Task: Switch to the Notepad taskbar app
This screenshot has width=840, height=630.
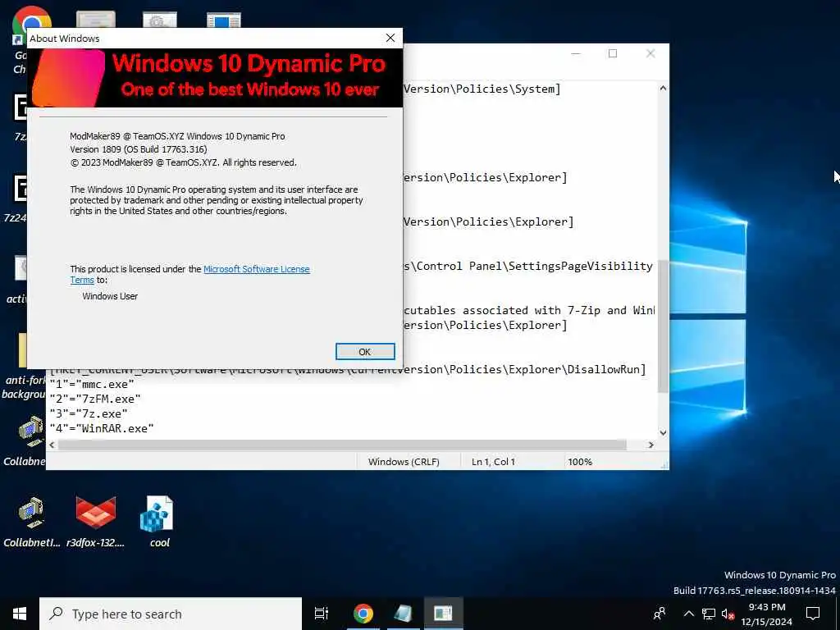Action: pos(403,614)
